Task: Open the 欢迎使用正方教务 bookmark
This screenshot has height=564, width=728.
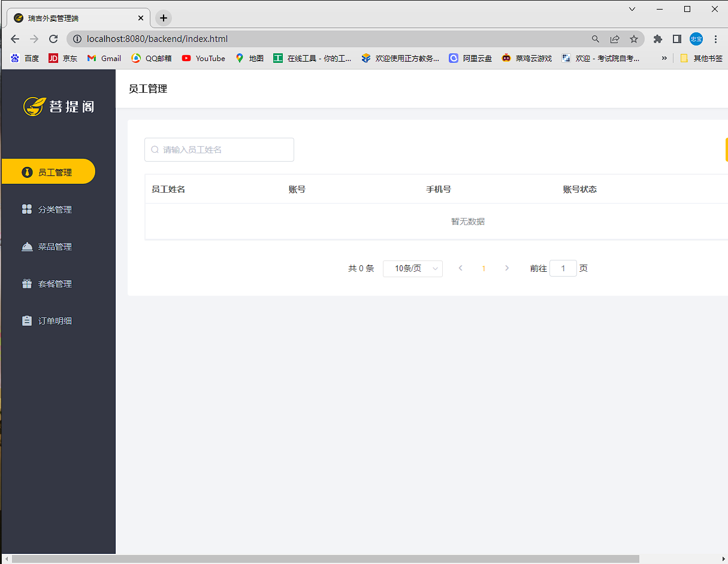Action: pyautogui.click(x=400, y=58)
